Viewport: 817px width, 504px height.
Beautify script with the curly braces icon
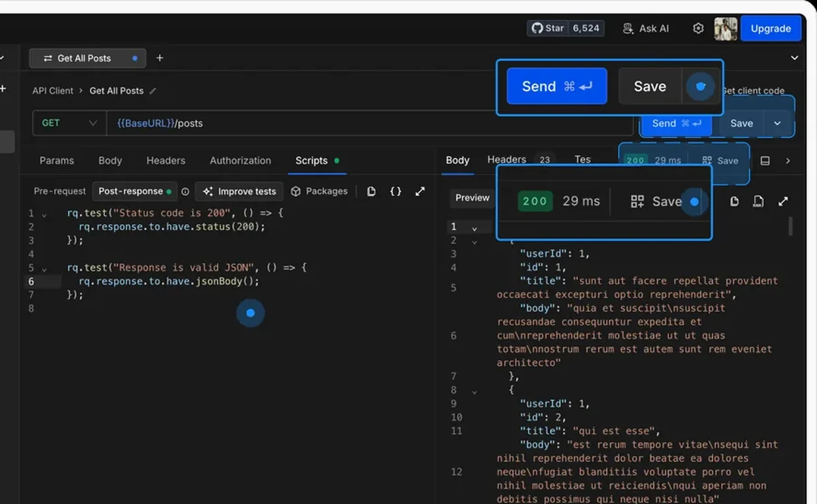click(396, 191)
